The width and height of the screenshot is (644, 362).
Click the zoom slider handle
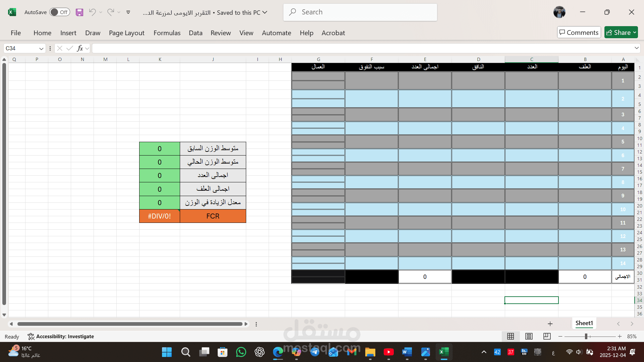coord(586,336)
